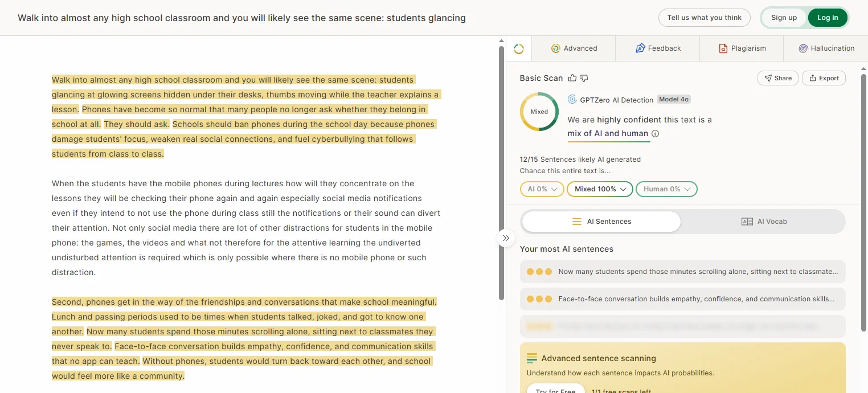Screen dimensions: 868x393
Task: Expand the AI 0% dropdown
Action: click(542, 189)
